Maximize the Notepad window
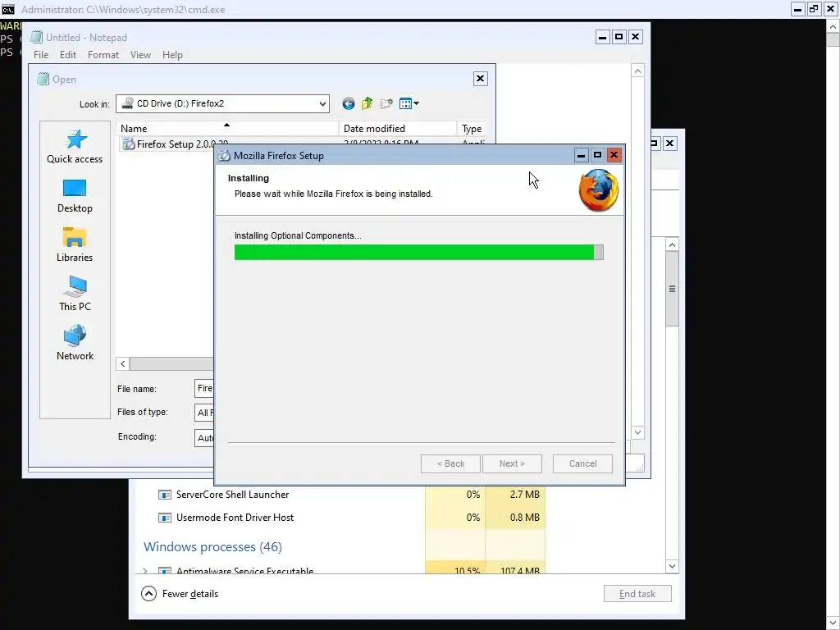The width and height of the screenshot is (840, 630). [x=619, y=37]
